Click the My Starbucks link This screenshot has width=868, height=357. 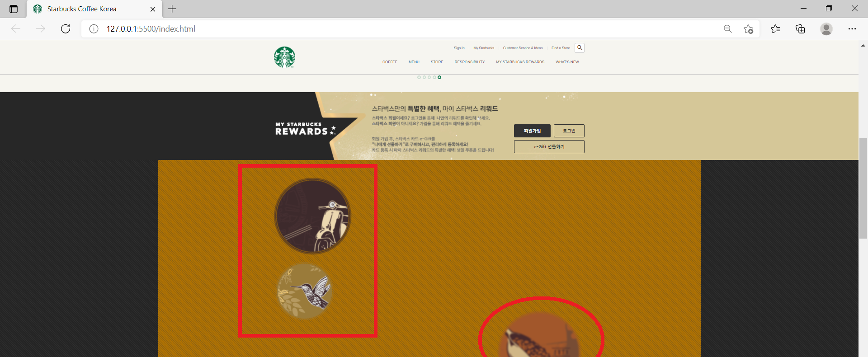pos(484,48)
